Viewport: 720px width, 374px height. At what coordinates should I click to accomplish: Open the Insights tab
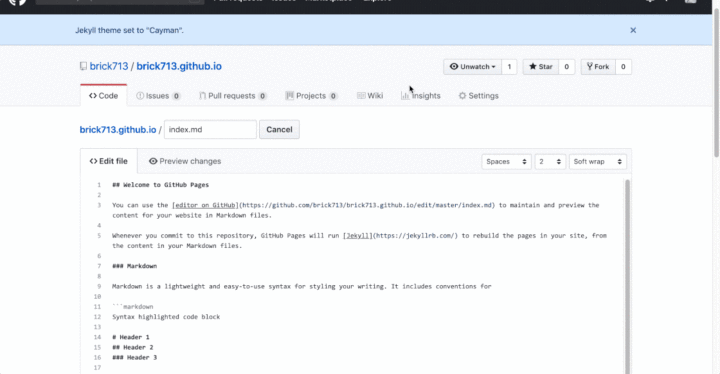[421, 96]
